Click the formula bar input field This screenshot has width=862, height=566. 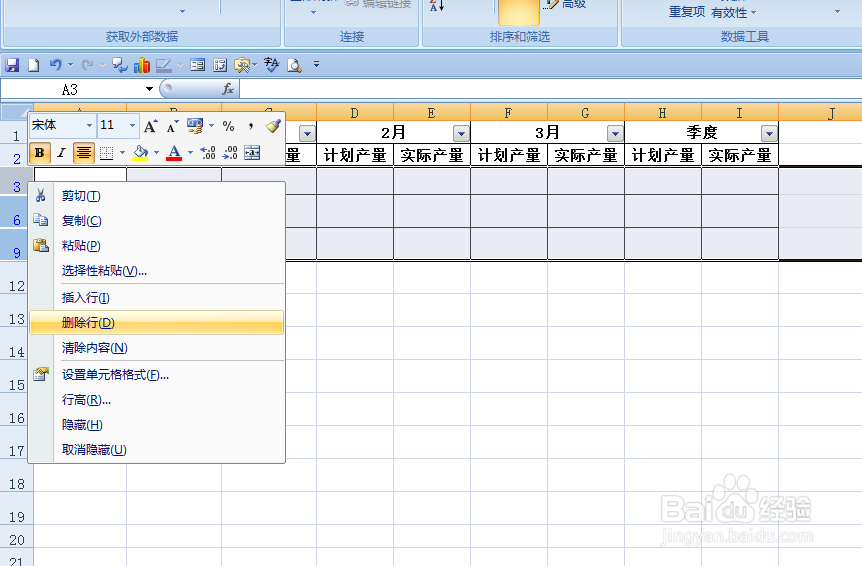(550, 89)
